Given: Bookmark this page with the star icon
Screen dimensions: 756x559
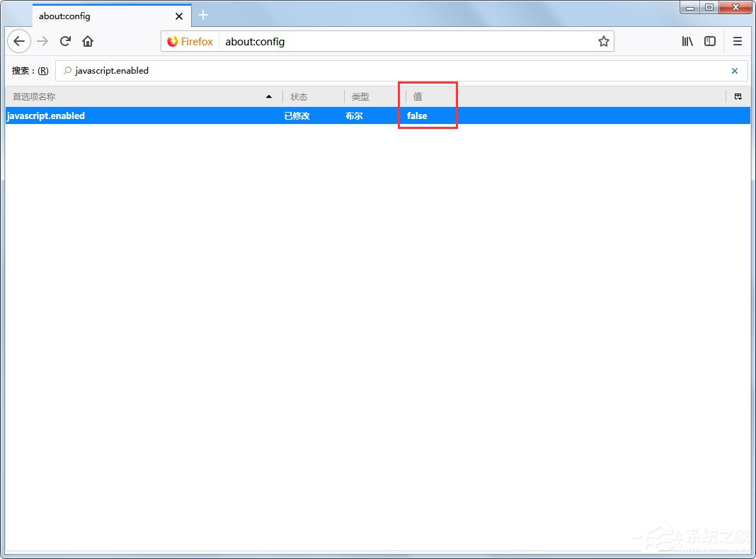Looking at the screenshot, I should pyautogui.click(x=604, y=42).
